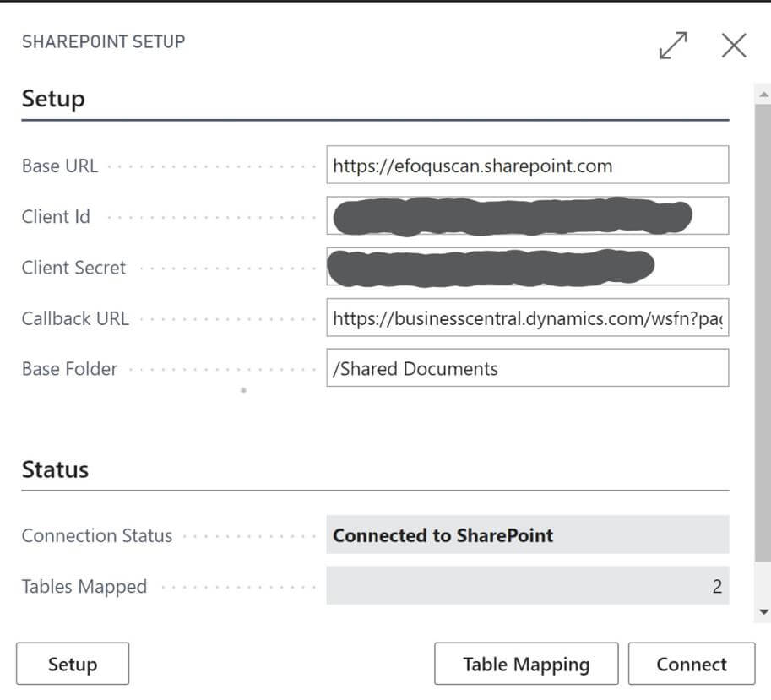Collapse the Setup section heading
Viewport: 771px width, 700px height.
[53, 98]
